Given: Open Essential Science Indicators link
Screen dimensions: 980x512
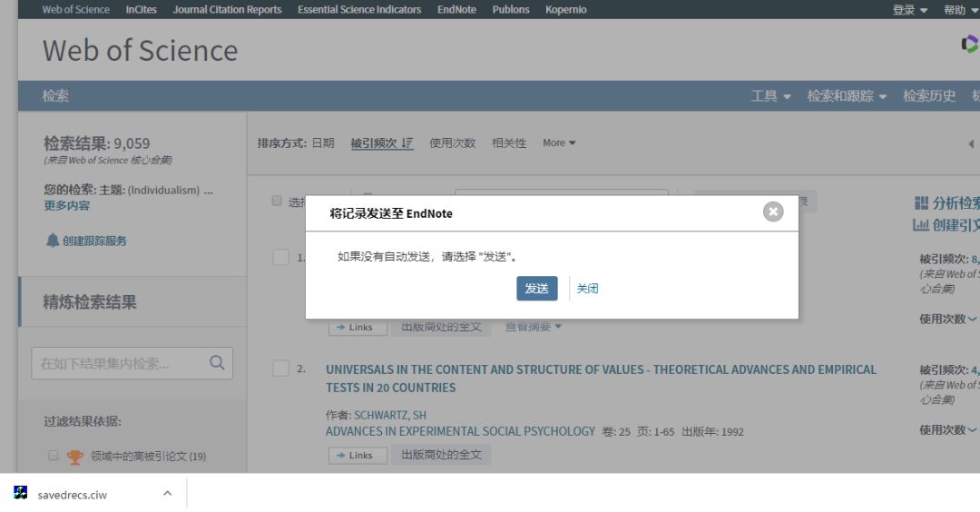Looking at the screenshot, I should (x=359, y=9).
